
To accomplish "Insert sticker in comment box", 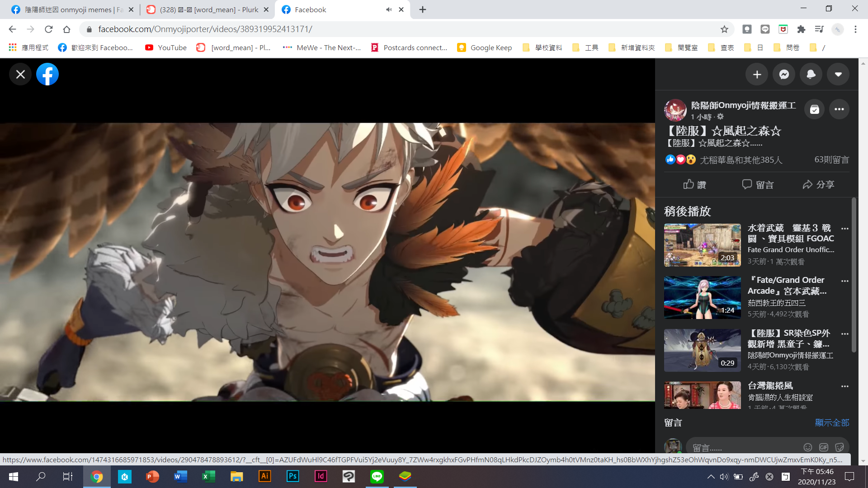I will coord(840,447).
